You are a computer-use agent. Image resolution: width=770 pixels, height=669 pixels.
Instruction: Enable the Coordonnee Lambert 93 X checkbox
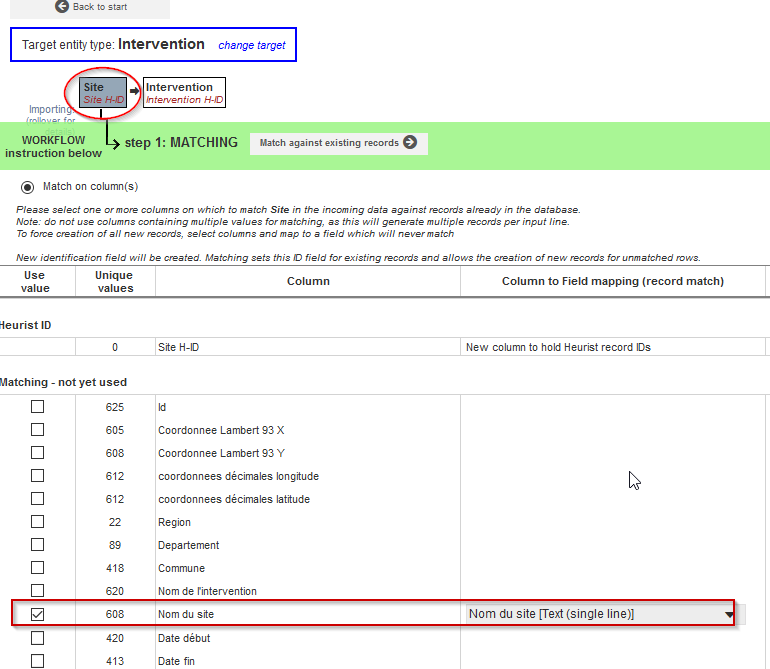coord(37,430)
